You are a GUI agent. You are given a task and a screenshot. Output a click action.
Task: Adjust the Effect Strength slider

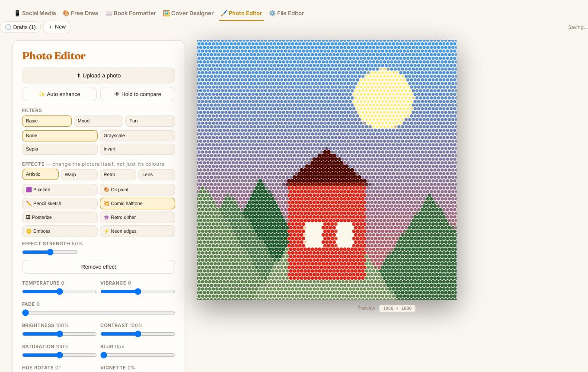pyautogui.click(x=50, y=252)
